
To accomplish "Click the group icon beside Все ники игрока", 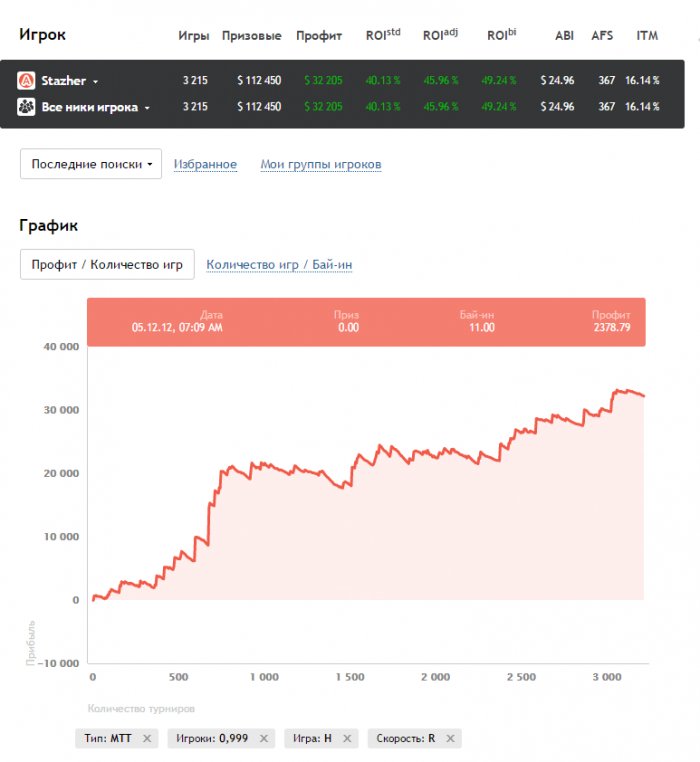I will click(x=26, y=106).
